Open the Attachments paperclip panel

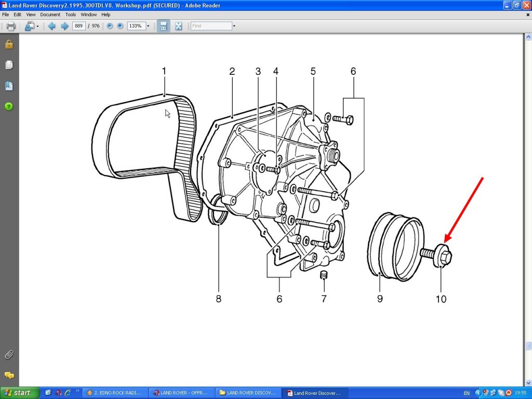(9, 355)
